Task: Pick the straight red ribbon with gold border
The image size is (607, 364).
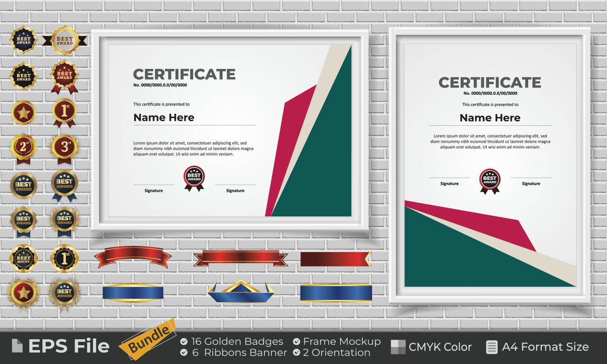Action: tap(241, 259)
